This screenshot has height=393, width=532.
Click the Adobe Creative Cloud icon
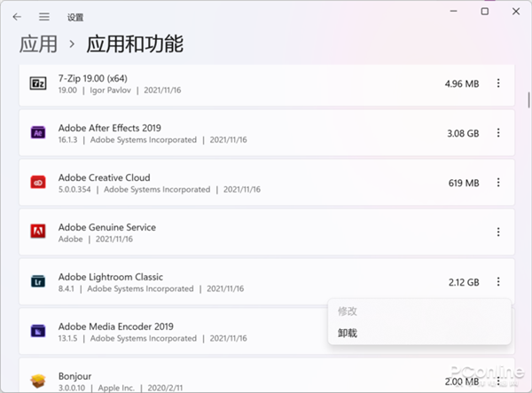38,182
